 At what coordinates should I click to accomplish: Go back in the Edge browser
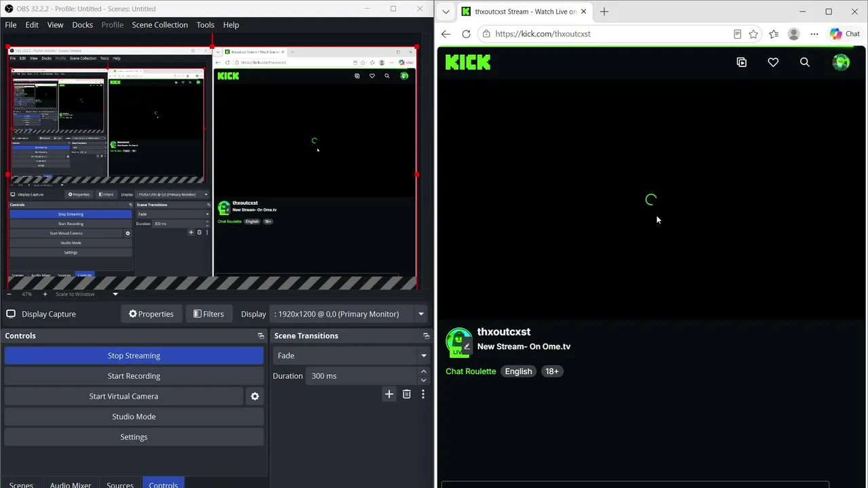446,34
